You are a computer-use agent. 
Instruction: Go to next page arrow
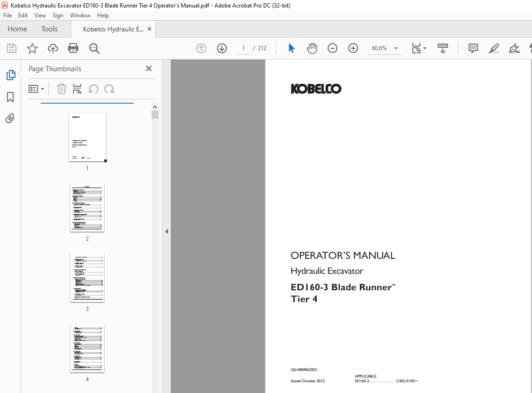click(x=222, y=48)
